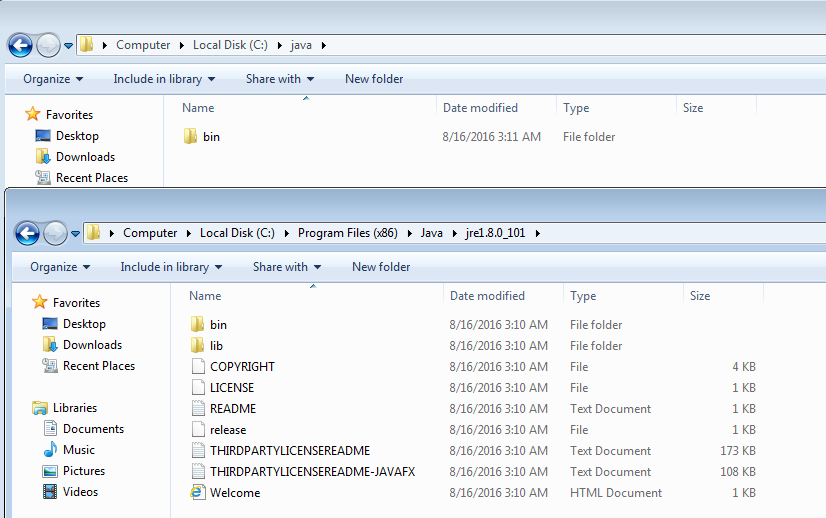Sort by Date modified column, lower window
826x518 pixels.
click(x=487, y=296)
